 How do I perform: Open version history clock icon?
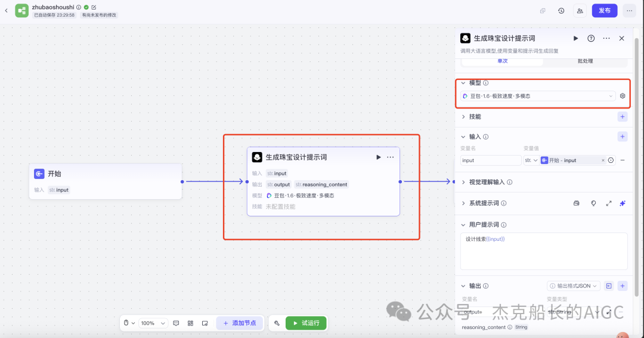(561, 11)
